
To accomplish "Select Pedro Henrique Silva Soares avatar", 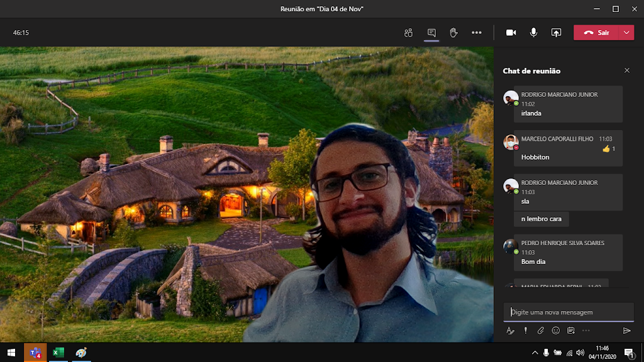I will pos(511,246).
